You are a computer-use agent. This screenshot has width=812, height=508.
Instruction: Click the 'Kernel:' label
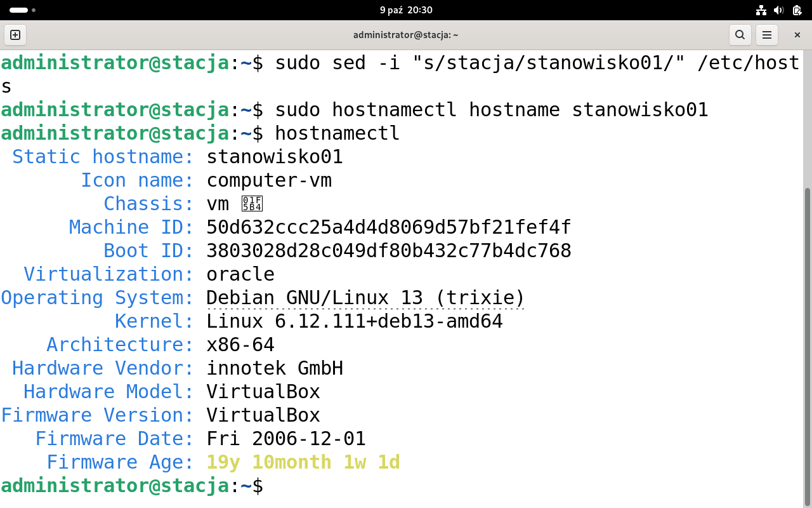pyautogui.click(x=154, y=321)
